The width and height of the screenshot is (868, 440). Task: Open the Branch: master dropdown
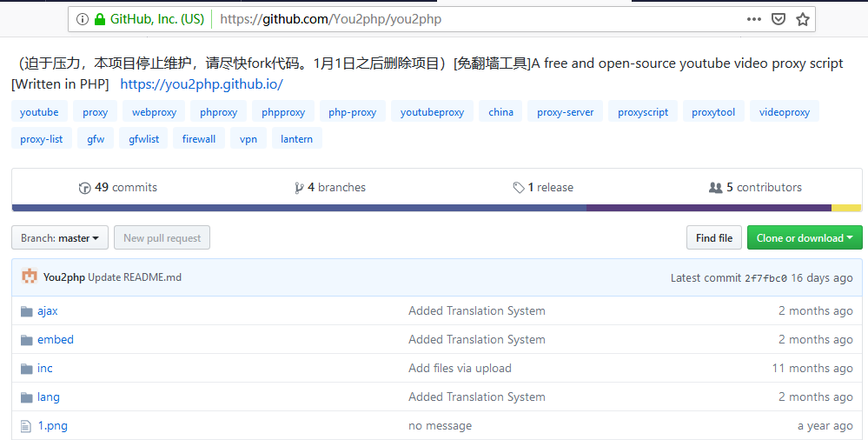60,237
